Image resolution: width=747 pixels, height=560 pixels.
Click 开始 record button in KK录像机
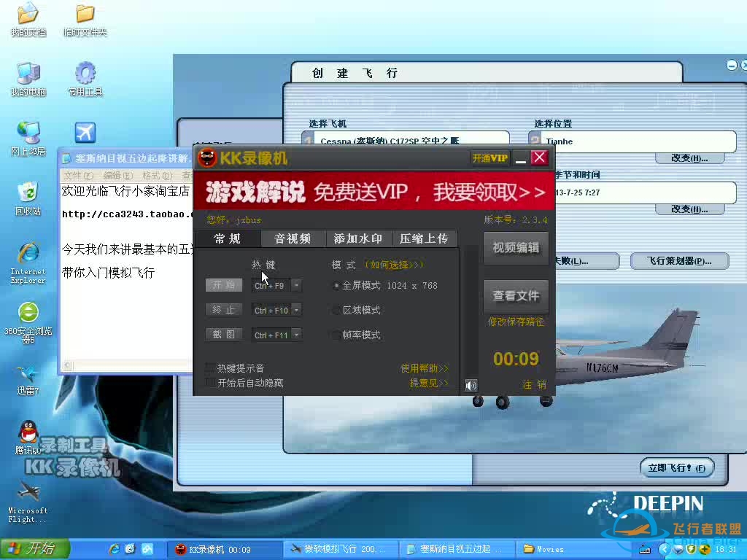[224, 285]
